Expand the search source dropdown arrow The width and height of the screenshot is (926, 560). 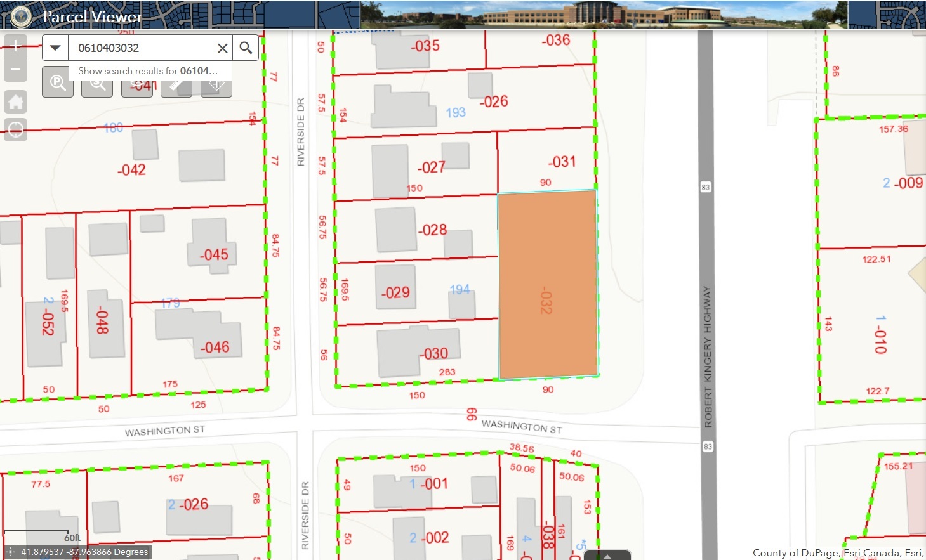[55, 48]
